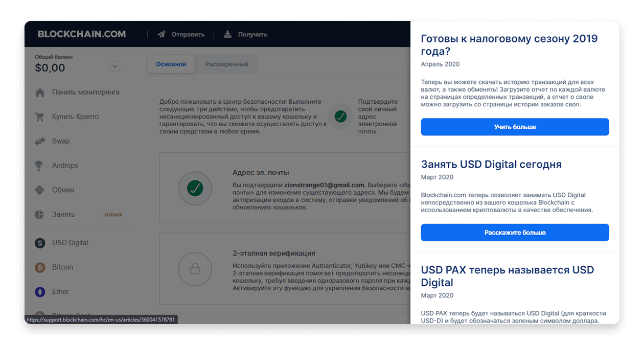Screen dimensions: 644x345
Task: Select Airdrops in the sidebar
Action: click(x=65, y=166)
